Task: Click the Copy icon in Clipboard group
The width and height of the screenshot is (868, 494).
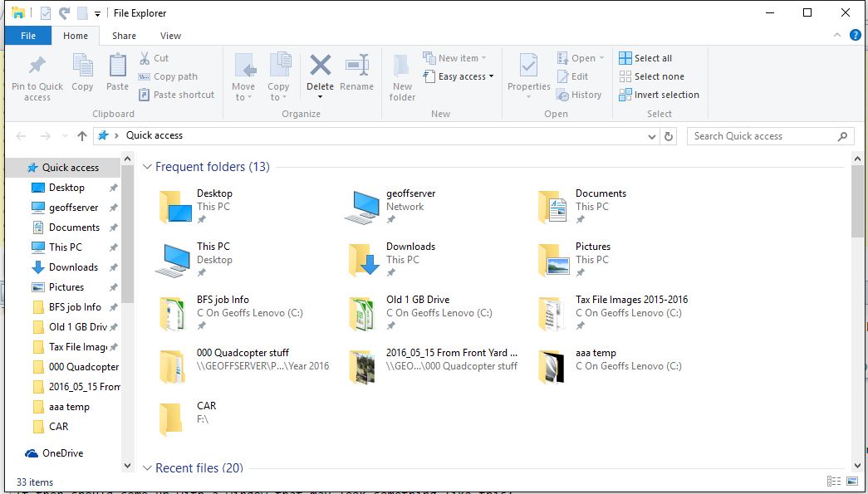Action: [82, 66]
